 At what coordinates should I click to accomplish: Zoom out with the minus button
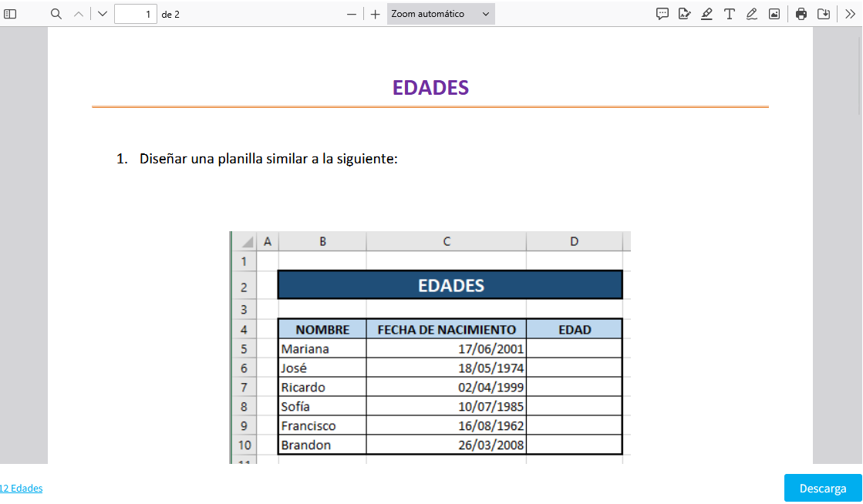click(x=352, y=14)
